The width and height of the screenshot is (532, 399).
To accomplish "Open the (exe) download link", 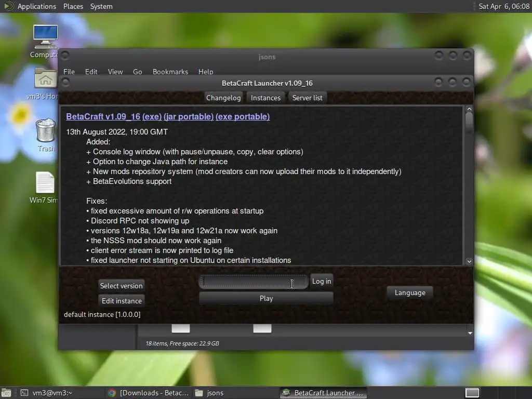I will pos(152,116).
